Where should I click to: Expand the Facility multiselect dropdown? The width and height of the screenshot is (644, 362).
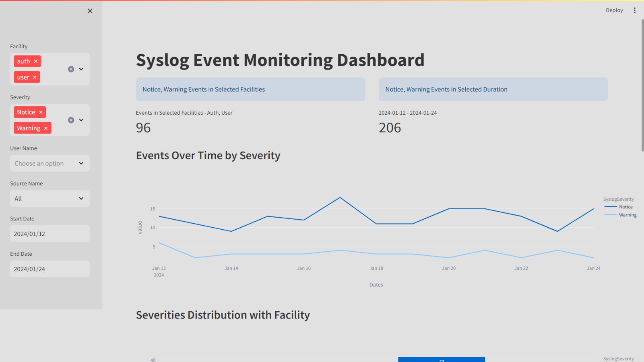[81, 69]
